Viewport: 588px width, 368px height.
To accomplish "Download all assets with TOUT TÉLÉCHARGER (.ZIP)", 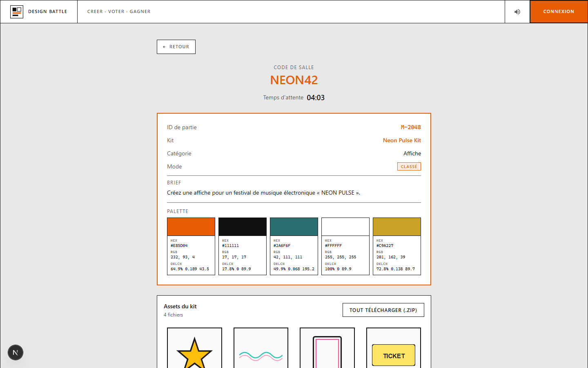I will (383, 310).
